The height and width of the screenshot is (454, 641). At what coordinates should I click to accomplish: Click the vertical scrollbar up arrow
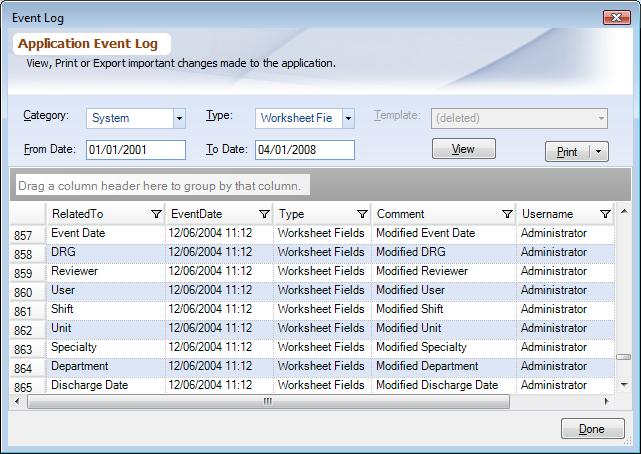(624, 211)
